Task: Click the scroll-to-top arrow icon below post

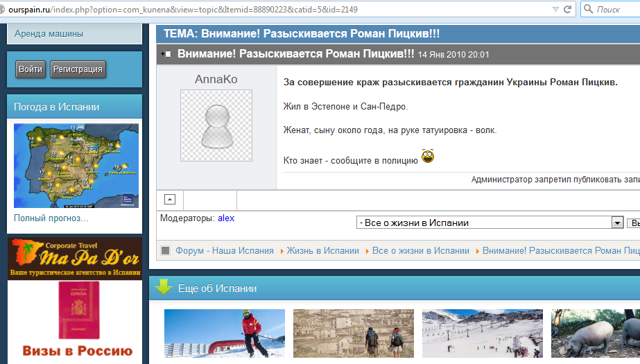Action: click(x=170, y=200)
